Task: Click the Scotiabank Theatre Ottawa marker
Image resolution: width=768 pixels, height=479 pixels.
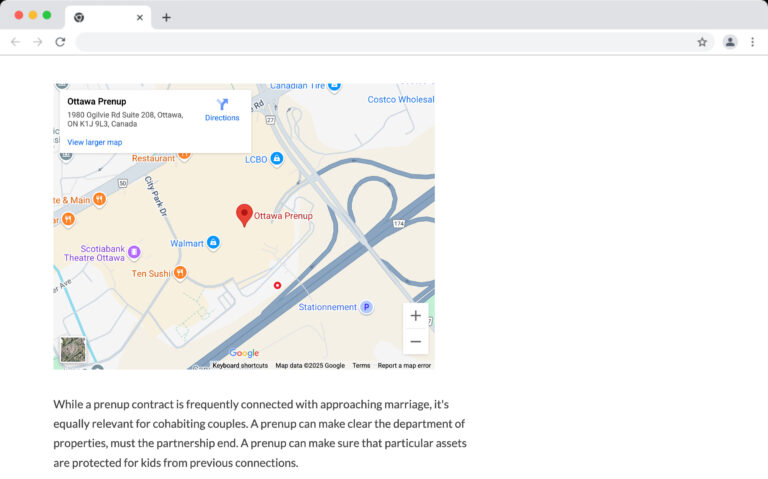Action: click(134, 252)
